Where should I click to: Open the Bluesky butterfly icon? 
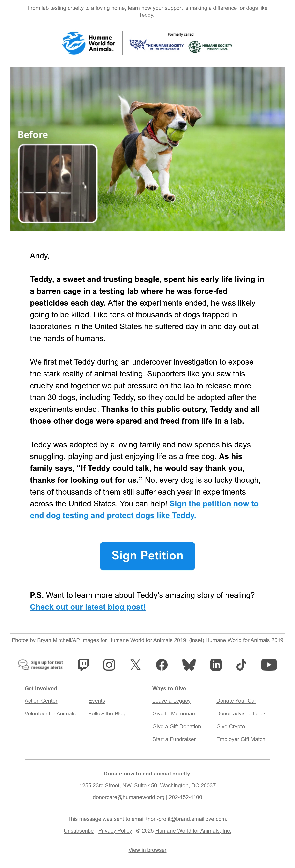189,665
